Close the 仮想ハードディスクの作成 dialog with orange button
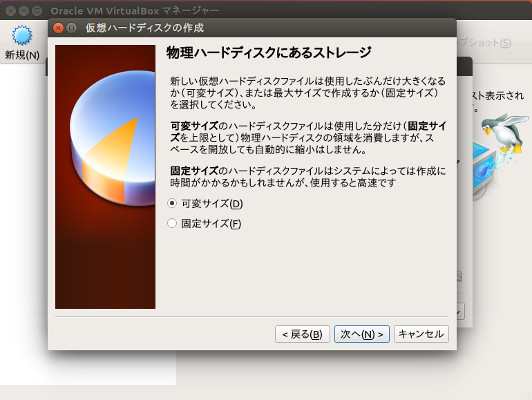This screenshot has width=532, height=400. click(58, 28)
